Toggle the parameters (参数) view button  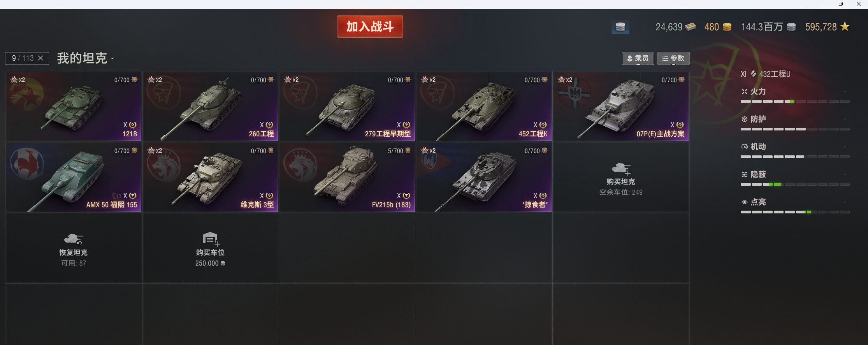tap(673, 58)
